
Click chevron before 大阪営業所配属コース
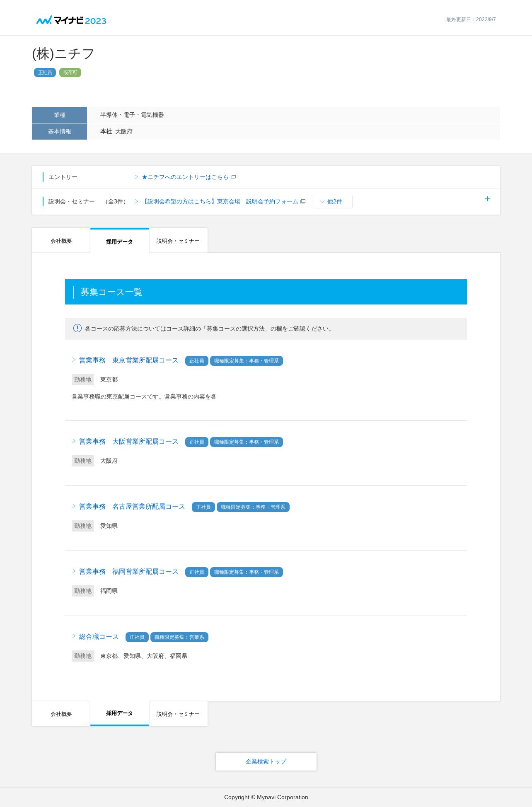tap(74, 441)
